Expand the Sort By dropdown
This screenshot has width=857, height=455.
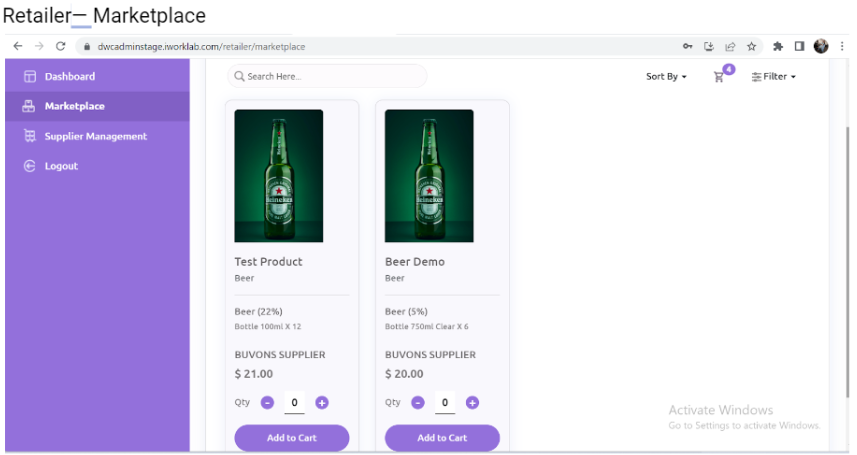point(666,77)
